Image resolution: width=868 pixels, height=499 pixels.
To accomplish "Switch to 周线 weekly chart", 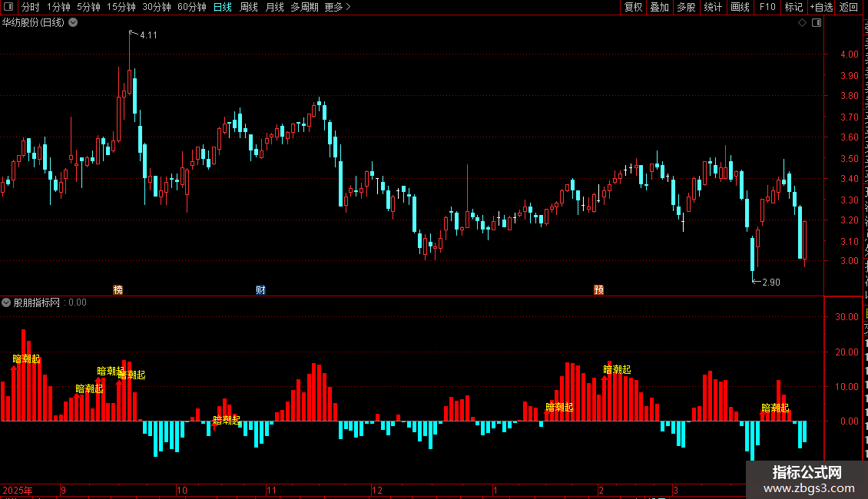I will [249, 7].
